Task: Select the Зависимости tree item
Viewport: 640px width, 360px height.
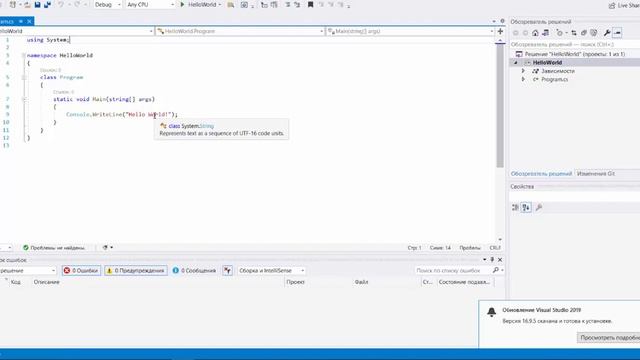Action: tap(558, 71)
